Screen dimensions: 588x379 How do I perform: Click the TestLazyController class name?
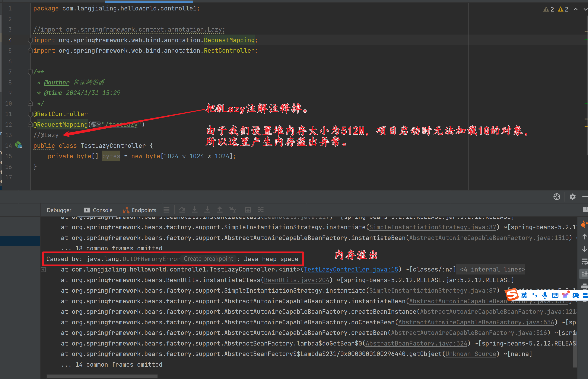point(113,146)
